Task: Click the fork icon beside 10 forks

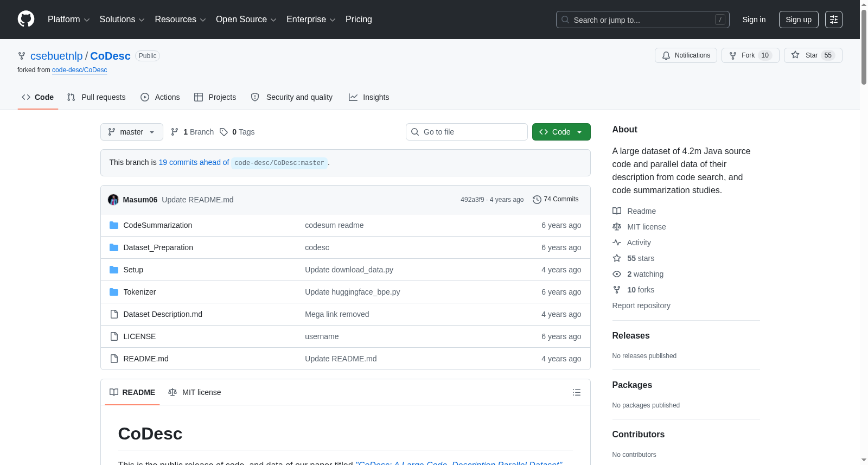Action: (617, 290)
